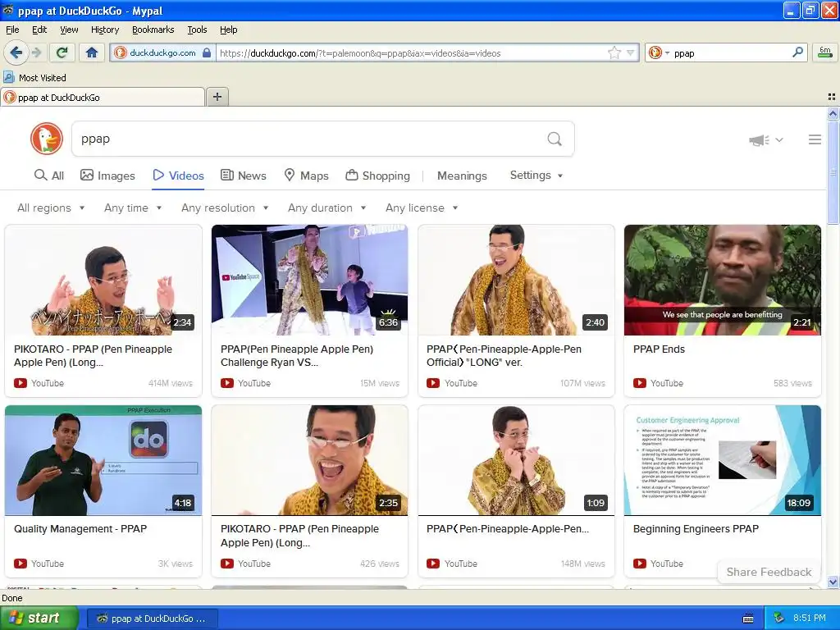The image size is (840, 630).
Task: Click the 1:09 Pen-Pineapple-Apple-Pen video thumbnail
Action: 516,460
